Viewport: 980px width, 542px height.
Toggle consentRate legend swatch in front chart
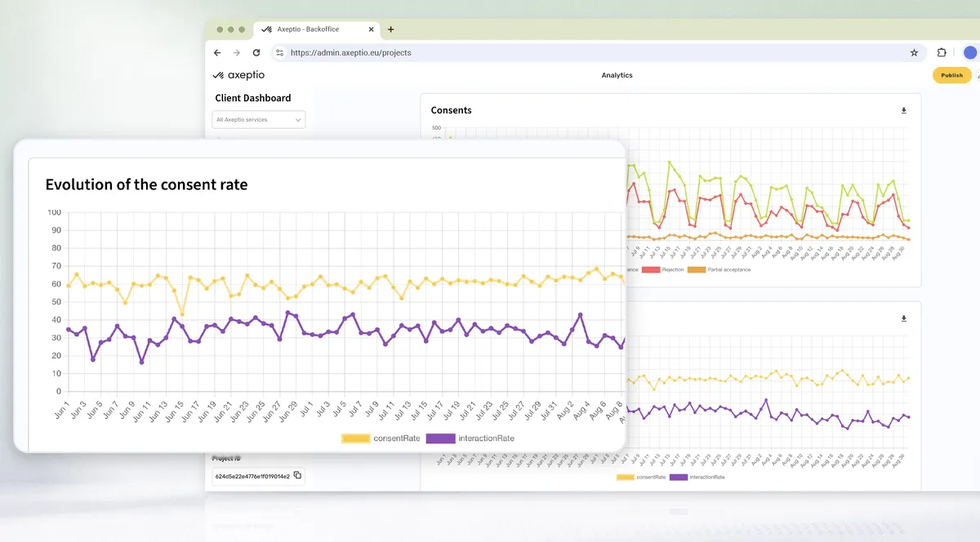pos(355,438)
